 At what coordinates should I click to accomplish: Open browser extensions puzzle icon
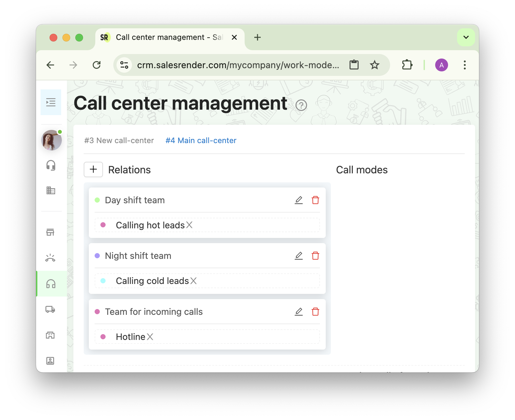coord(407,65)
